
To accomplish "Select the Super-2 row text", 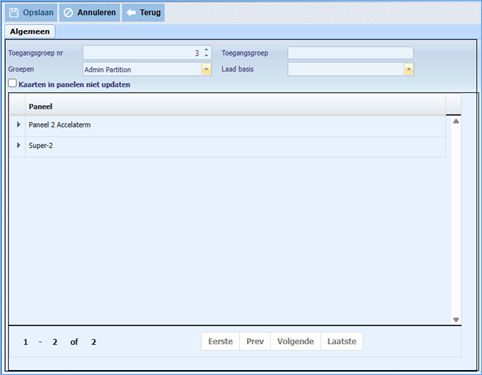I will pos(41,146).
